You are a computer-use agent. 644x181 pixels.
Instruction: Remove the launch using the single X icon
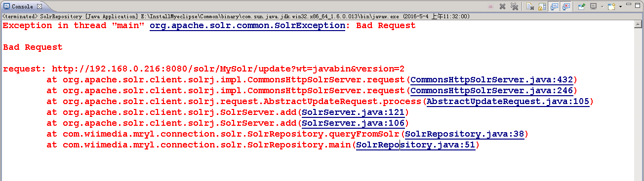[502, 6]
